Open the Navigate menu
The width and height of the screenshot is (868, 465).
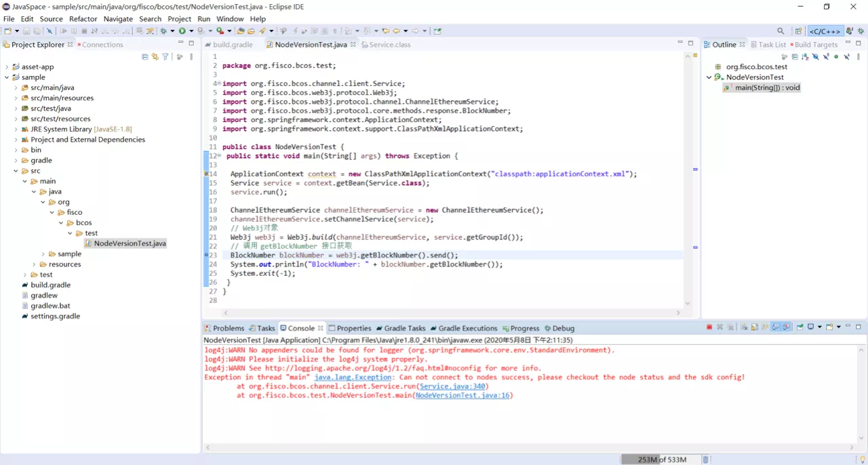(x=118, y=19)
